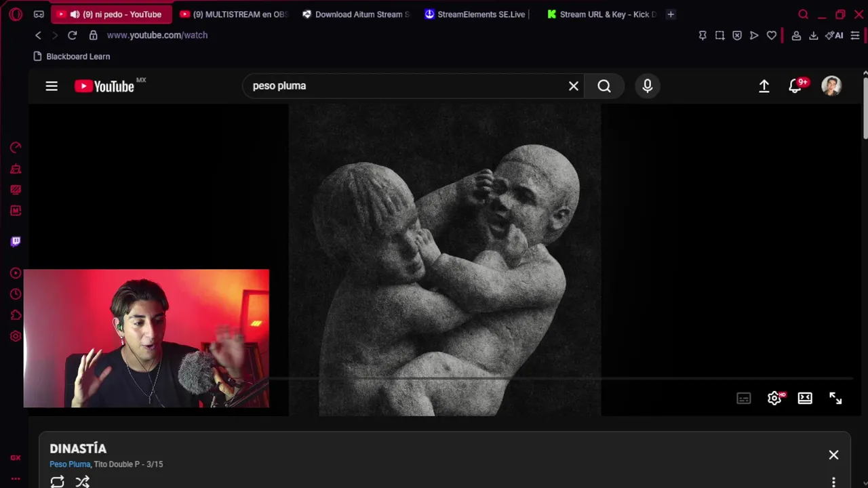868x488 pixels.
Task: Open Twitch panel in sidebar
Action: [x=16, y=241]
